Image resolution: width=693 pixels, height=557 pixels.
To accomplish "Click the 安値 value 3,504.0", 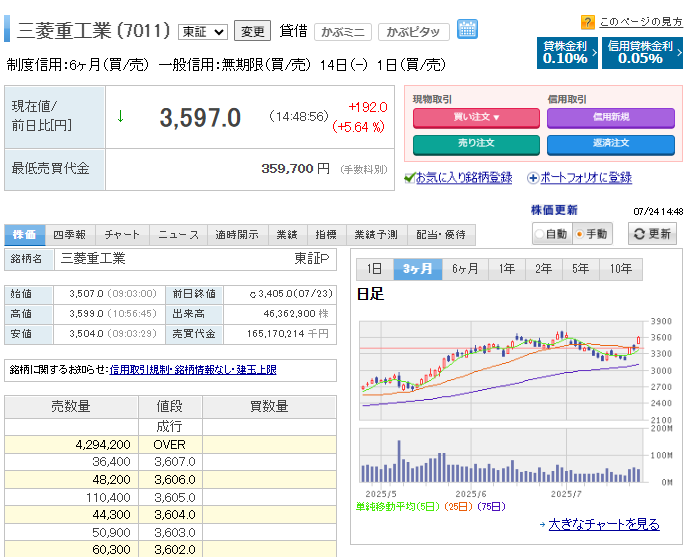I will [x=86, y=334].
